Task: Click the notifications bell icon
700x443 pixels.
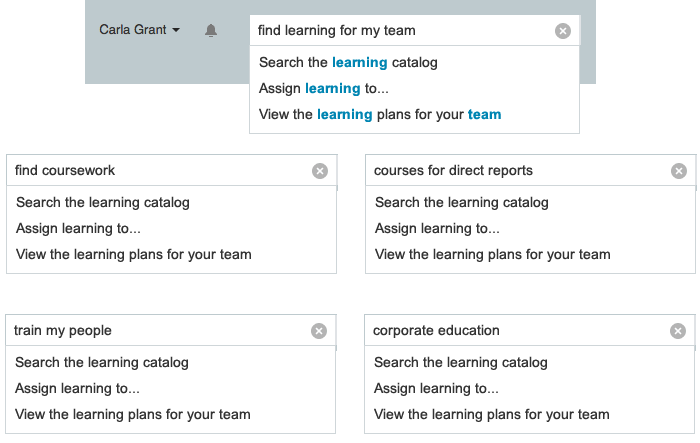Action: tap(211, 31)
